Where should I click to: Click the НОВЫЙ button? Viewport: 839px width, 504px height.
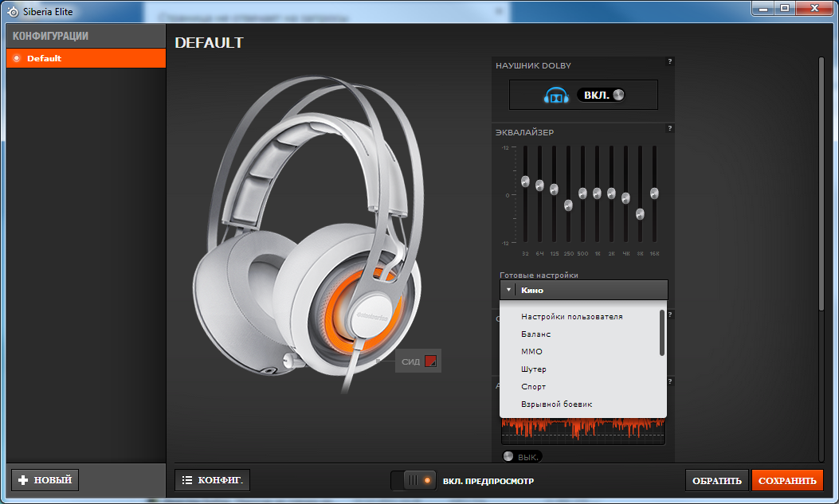pyautogui.click(x=45, y=480)
